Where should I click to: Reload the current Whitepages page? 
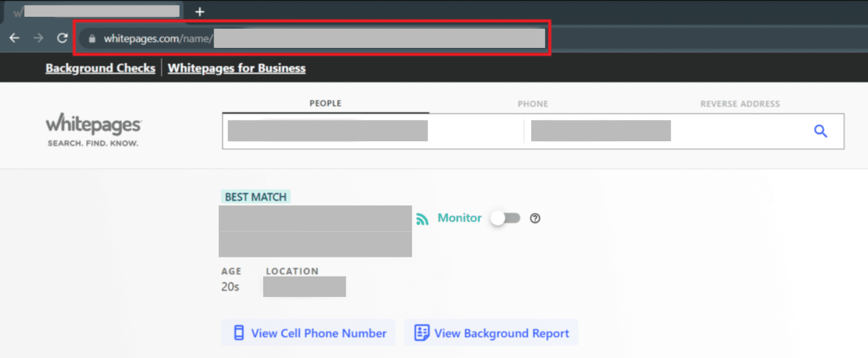pos(62,38)
